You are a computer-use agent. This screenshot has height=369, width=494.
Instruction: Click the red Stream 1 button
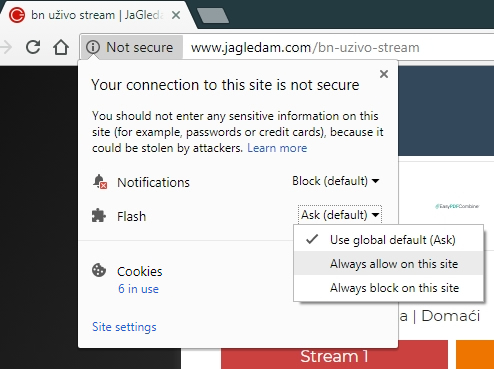tap(334, 355)
